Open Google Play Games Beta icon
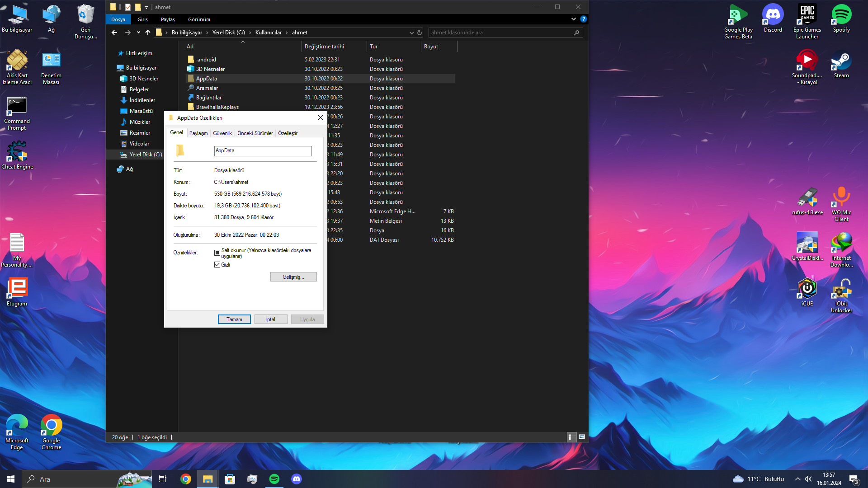 738,21
